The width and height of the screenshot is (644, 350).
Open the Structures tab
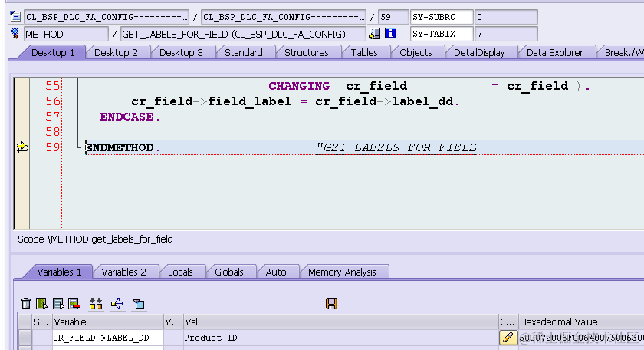pos(307,53)
